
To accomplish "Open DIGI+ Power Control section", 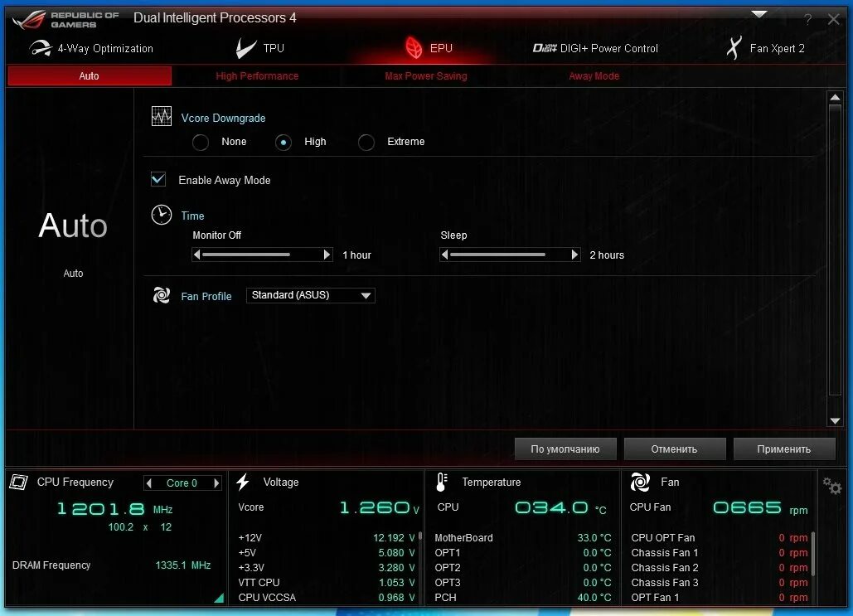I will pos(595,48).
